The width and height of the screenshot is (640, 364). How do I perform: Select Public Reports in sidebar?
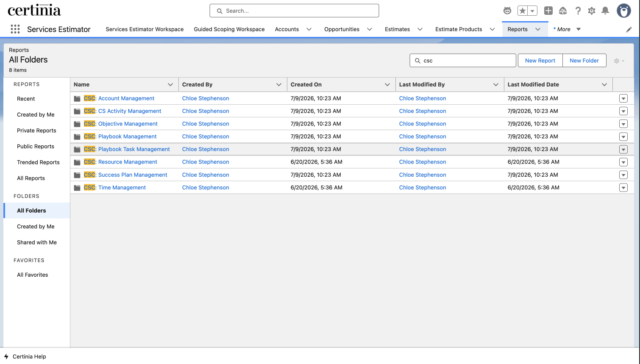pos(36,146)
